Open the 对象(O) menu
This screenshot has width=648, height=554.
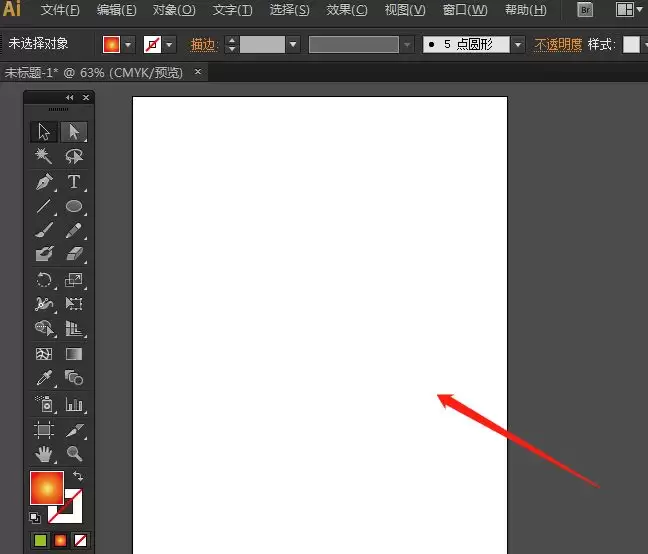[174, 10]
